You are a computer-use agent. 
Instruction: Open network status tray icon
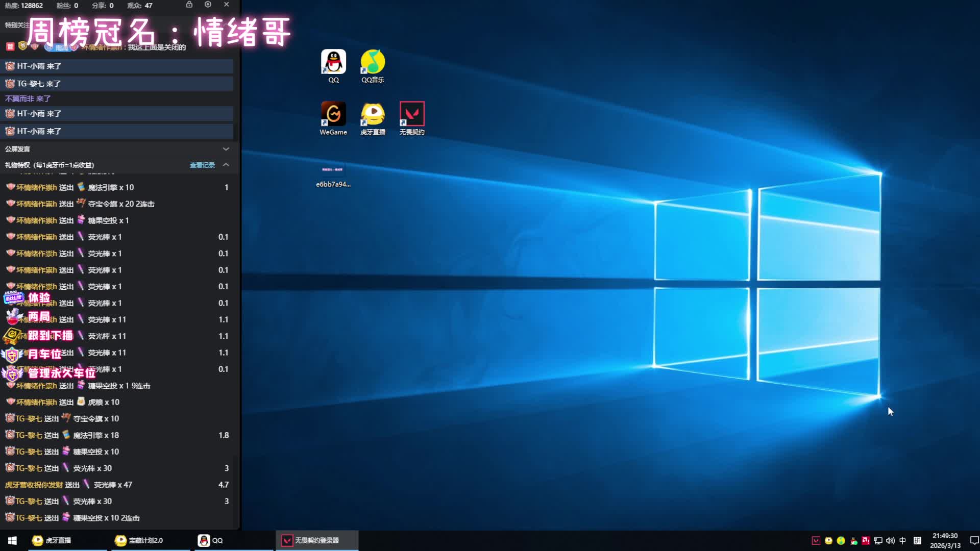point(878,541)
